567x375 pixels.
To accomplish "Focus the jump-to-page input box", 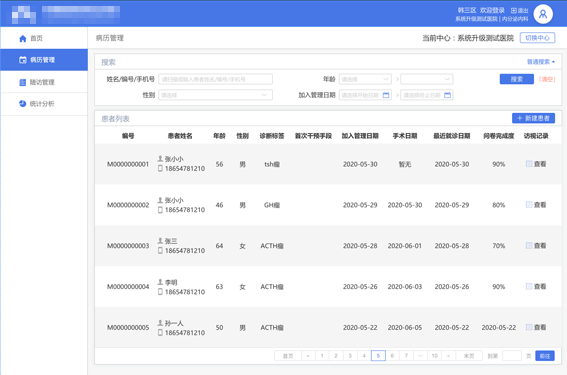I will 512,356.
